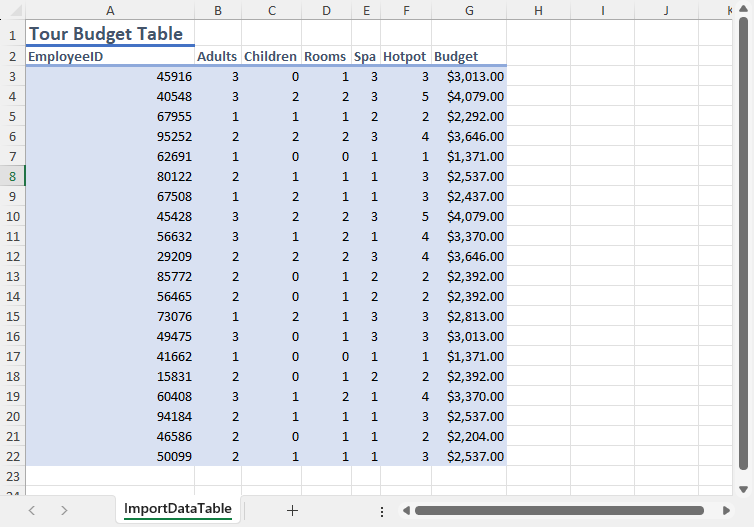754x527 pixels.
Task: Click the horizontal scrollbar thumb
Action: 558,510
